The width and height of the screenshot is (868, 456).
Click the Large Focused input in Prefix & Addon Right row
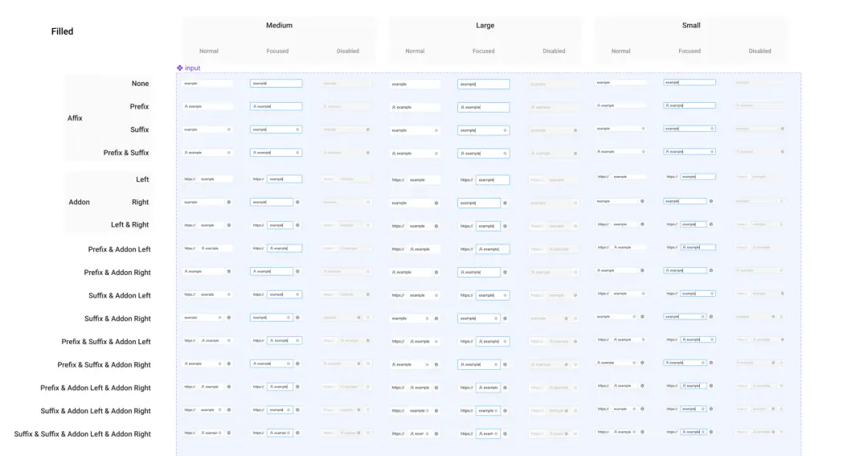point(479,273)
